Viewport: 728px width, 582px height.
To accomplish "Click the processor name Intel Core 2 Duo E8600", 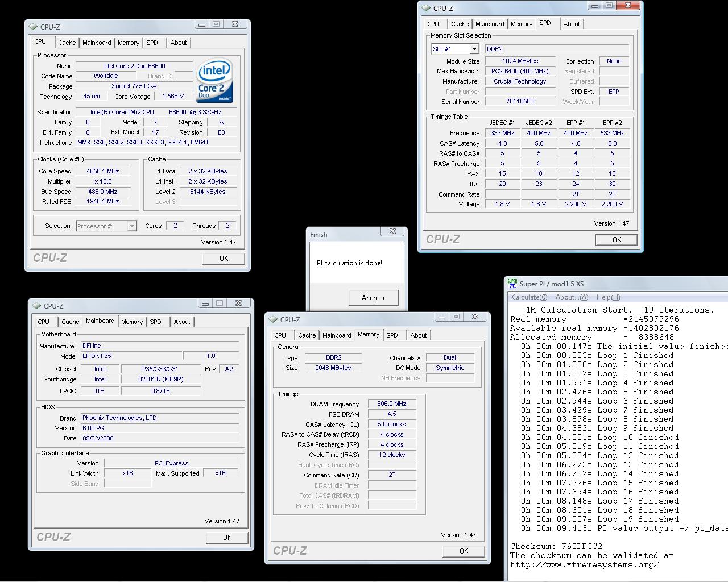I will tap(134, 66).
